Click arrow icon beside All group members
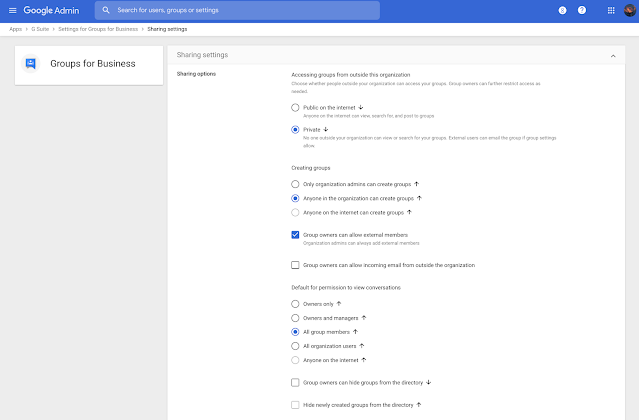 (355, 332)
